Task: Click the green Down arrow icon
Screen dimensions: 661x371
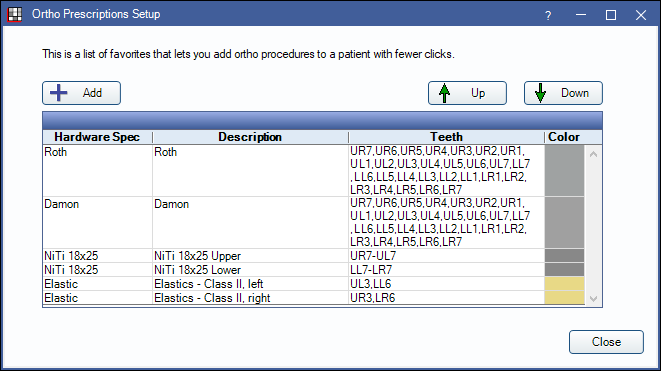Action: pos(540,93)
